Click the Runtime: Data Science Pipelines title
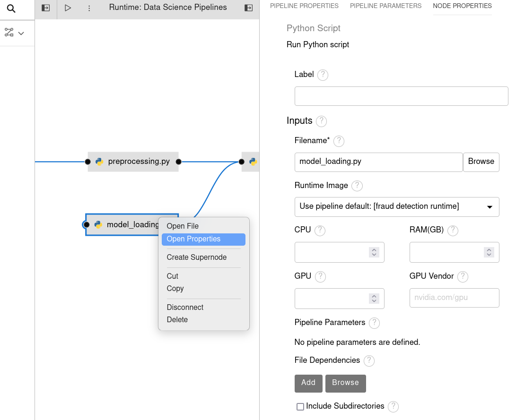The width and height of the screenshot is (516, 420). (x=168, y=7)
